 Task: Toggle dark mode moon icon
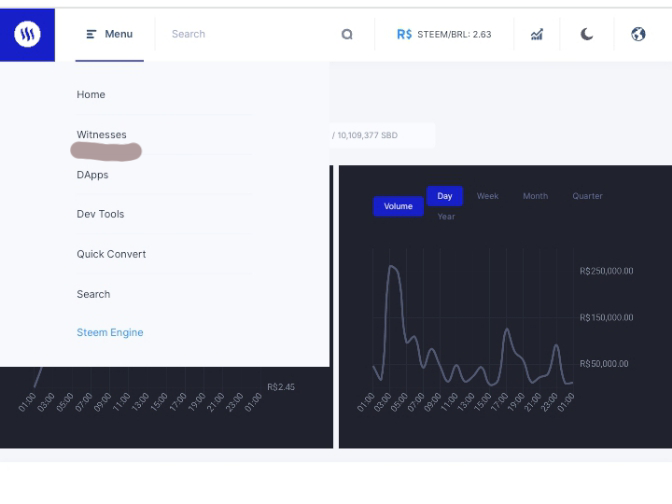point(587,34)
